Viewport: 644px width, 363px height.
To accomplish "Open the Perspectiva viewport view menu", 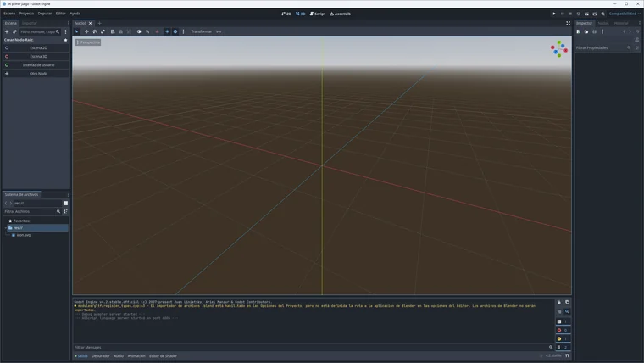I will (x=88, y=42).
